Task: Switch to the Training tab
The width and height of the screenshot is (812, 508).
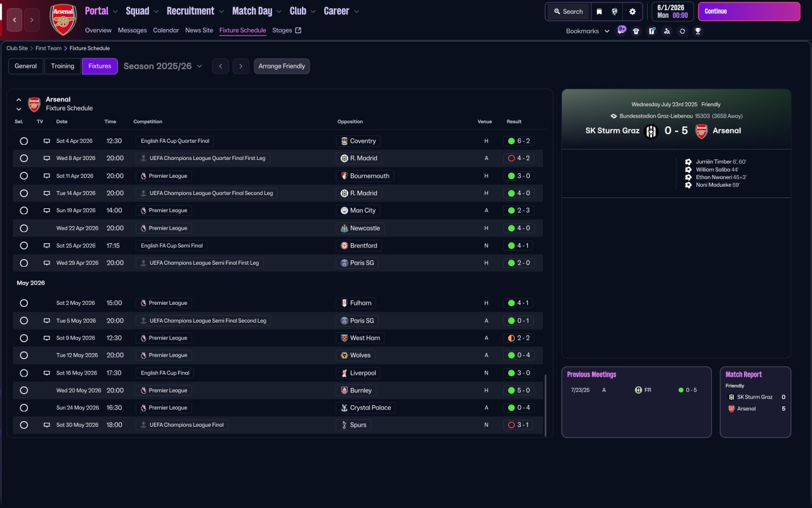Action: click(x=63, y=66)
